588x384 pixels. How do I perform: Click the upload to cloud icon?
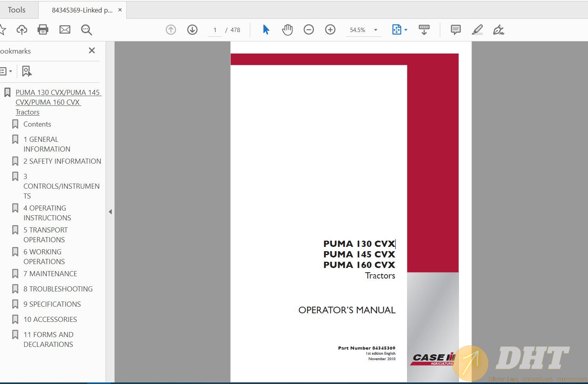click(22, 30)
